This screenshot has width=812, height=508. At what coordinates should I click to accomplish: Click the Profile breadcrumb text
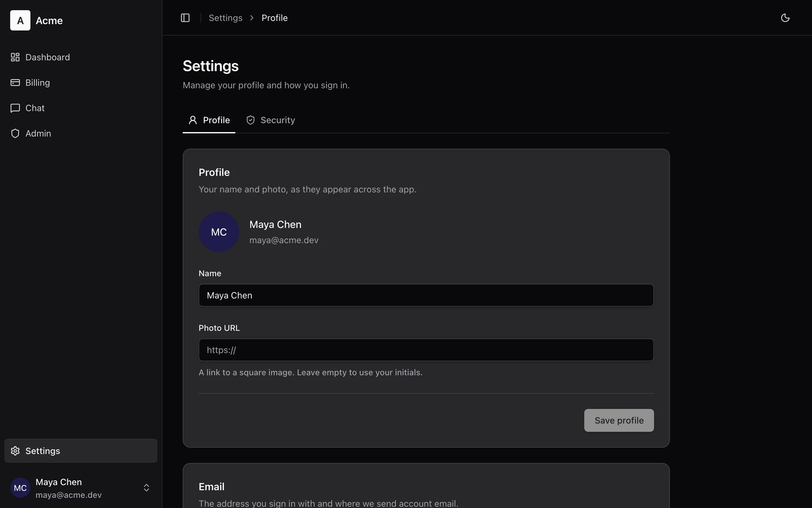[x=274, y=18]
